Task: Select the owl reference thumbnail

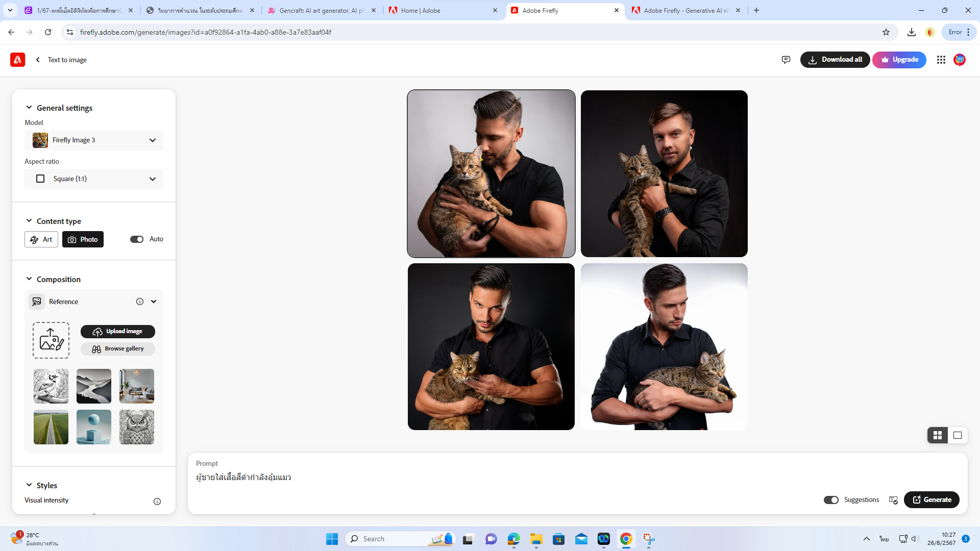Action: point(136,427)
